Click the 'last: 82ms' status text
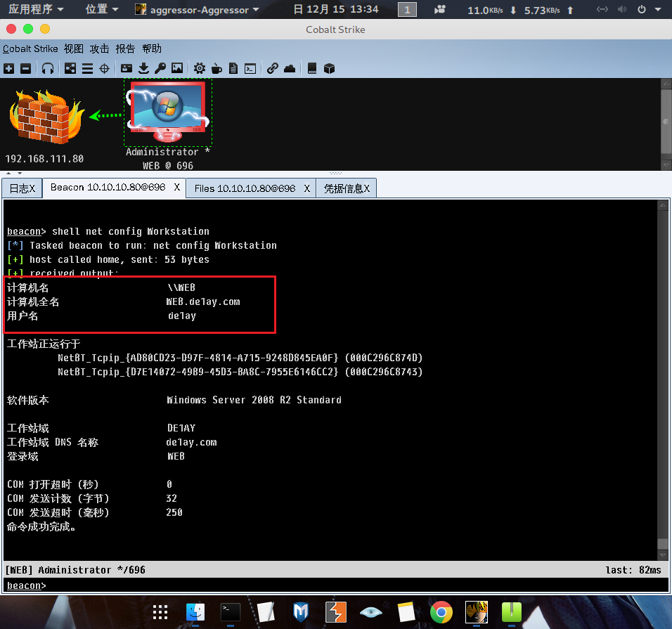 [633, 570]
